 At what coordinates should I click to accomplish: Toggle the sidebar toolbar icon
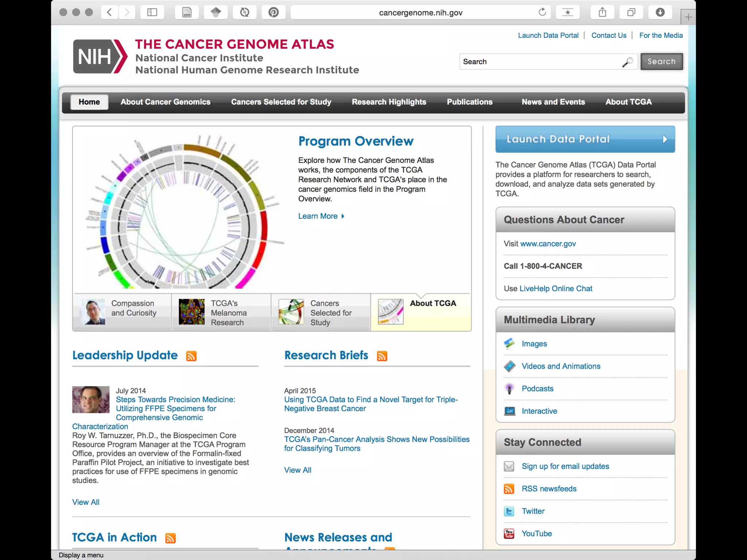(152, 12)
